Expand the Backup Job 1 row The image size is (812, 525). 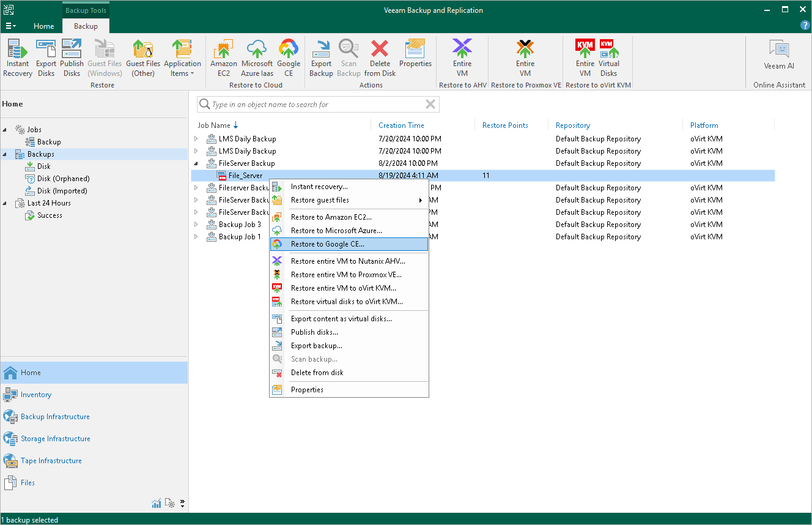196,237
